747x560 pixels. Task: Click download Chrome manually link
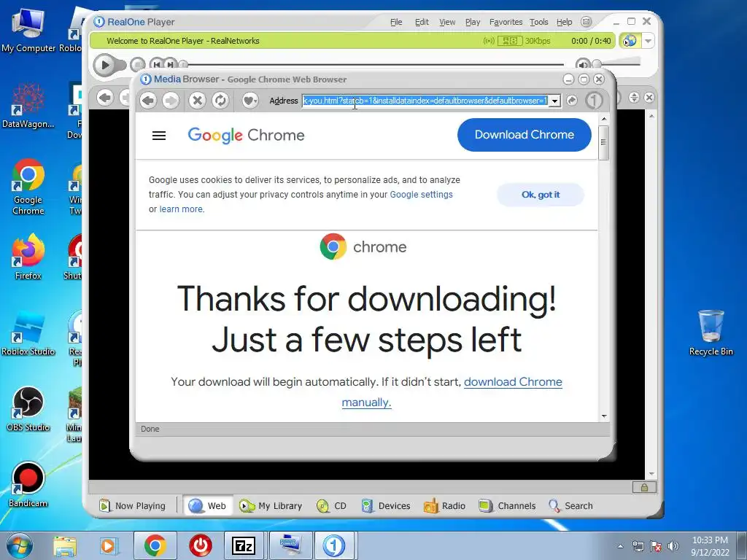click(513, 382)
